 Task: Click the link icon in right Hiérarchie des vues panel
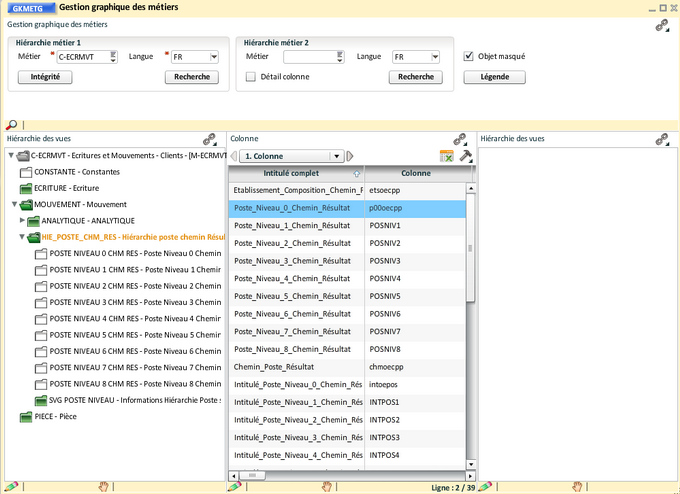pos(665,139)
